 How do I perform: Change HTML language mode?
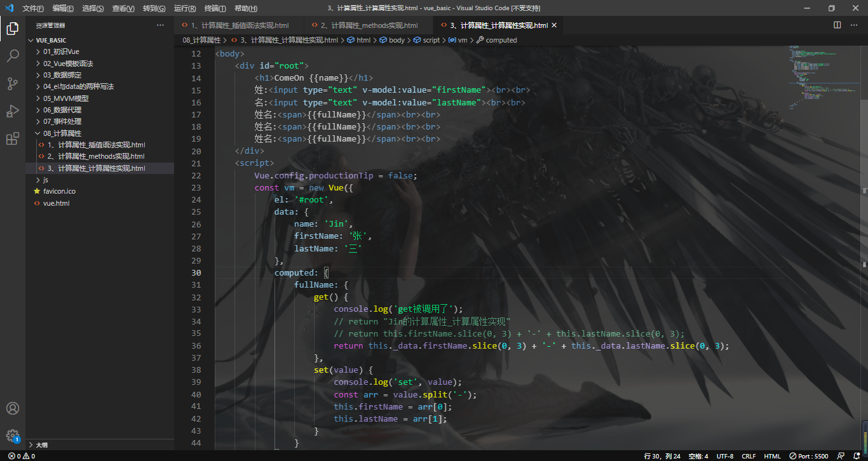772,456
